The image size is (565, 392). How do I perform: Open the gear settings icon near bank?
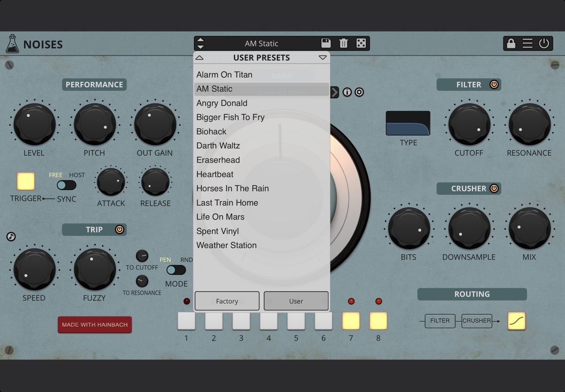pos(359,92)
